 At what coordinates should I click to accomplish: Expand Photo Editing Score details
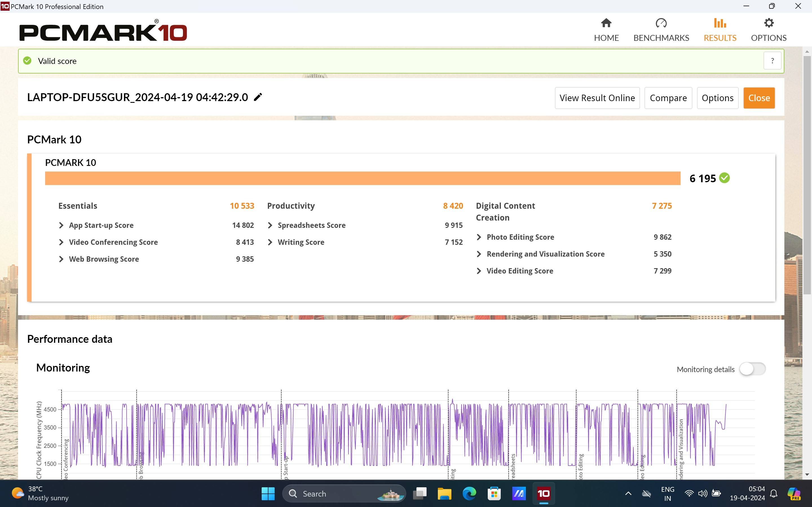pos(479,237)
